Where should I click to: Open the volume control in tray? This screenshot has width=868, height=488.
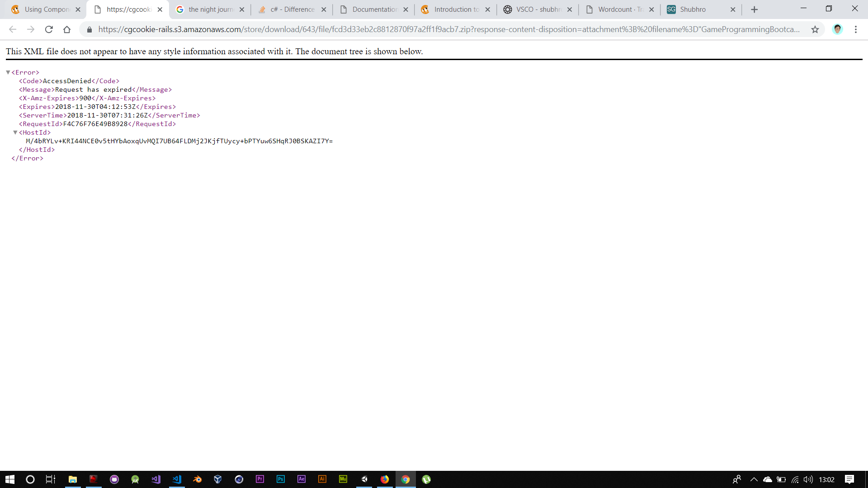click(x=808, y=479)
